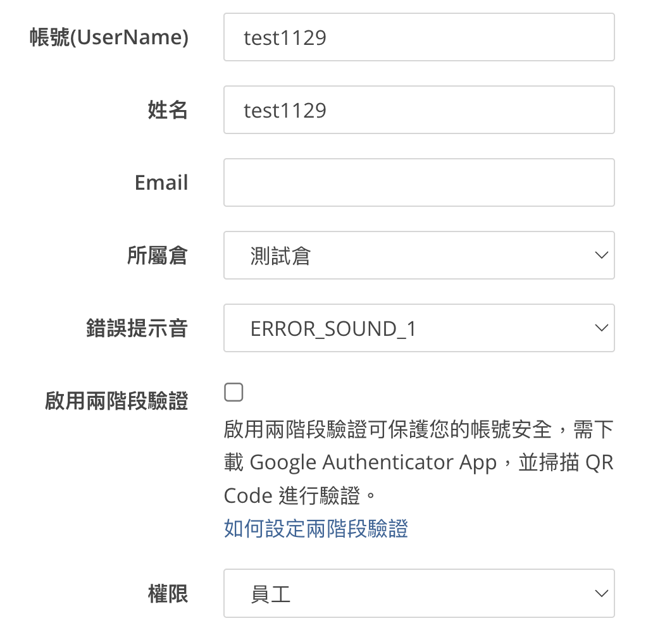
Task: Click the 錯誤提示音 label
Action: pyautogui.click(x=137, y=328)
